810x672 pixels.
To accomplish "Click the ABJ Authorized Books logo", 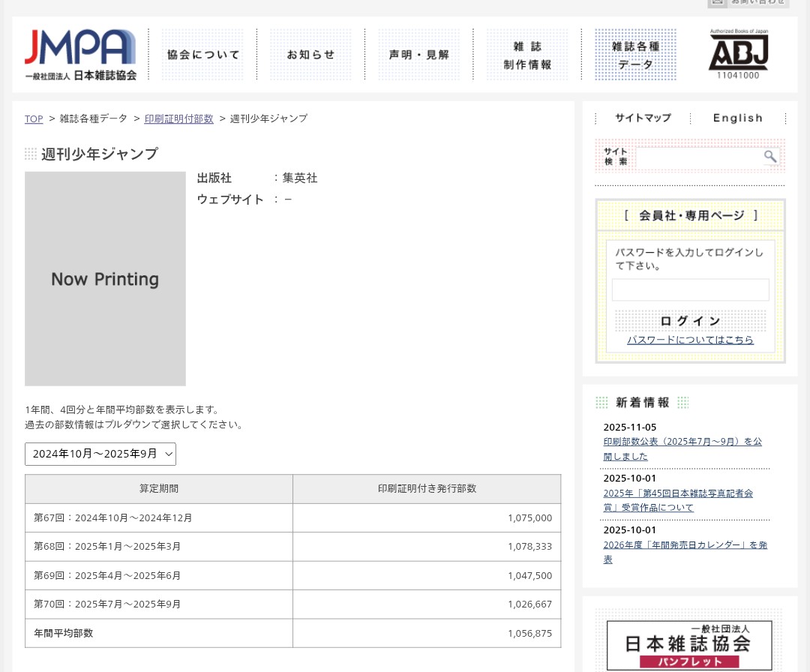I will (738, 55).
